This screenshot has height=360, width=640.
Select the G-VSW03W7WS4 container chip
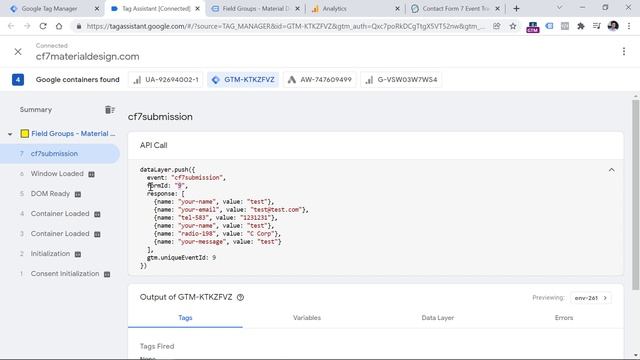(x=401, y=80)
